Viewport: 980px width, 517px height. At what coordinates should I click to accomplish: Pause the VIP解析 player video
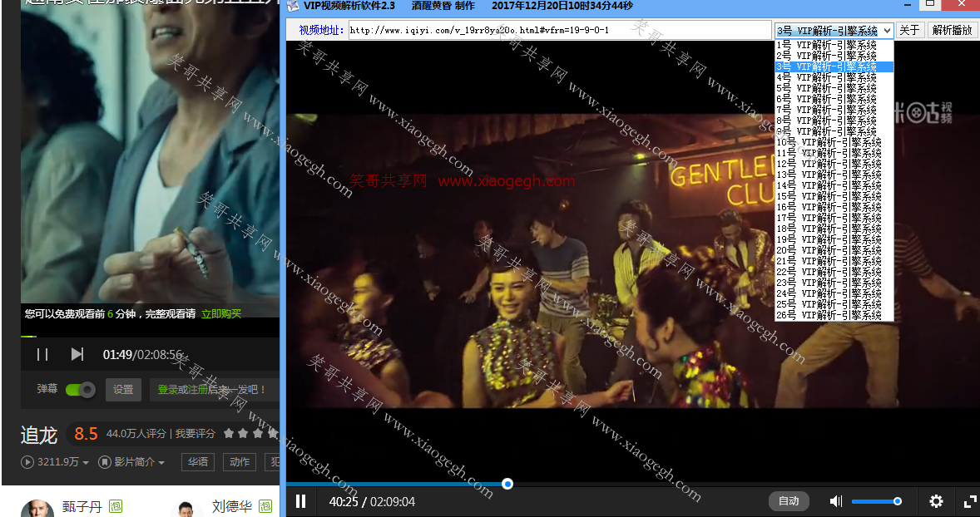(300, 501)
